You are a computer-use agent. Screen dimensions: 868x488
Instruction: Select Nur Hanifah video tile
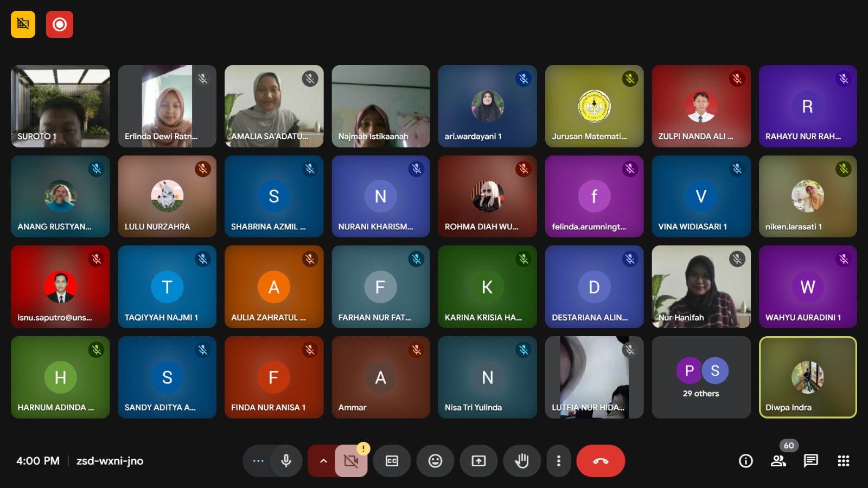[x=701, y=287]
